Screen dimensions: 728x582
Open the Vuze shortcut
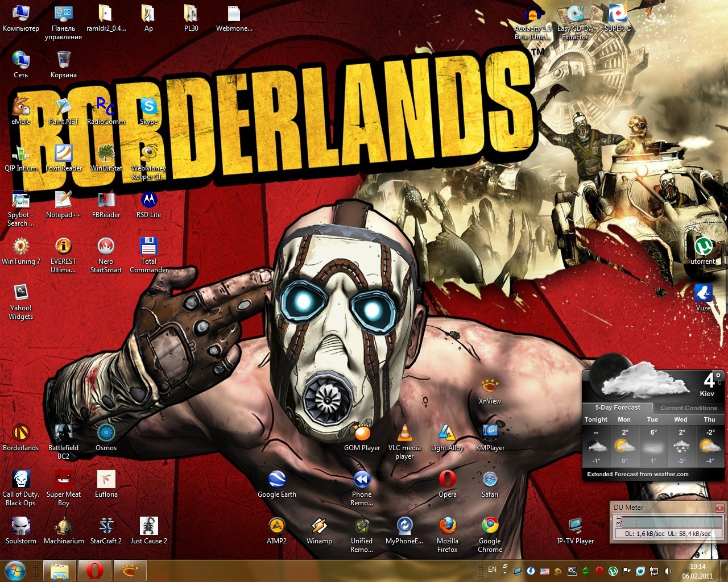703,297
